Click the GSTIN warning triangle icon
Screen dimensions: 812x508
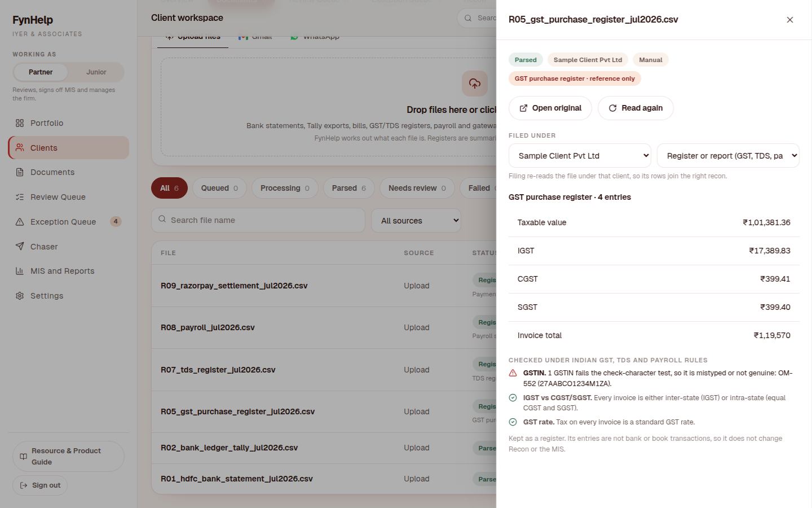(x=513, y=373)
